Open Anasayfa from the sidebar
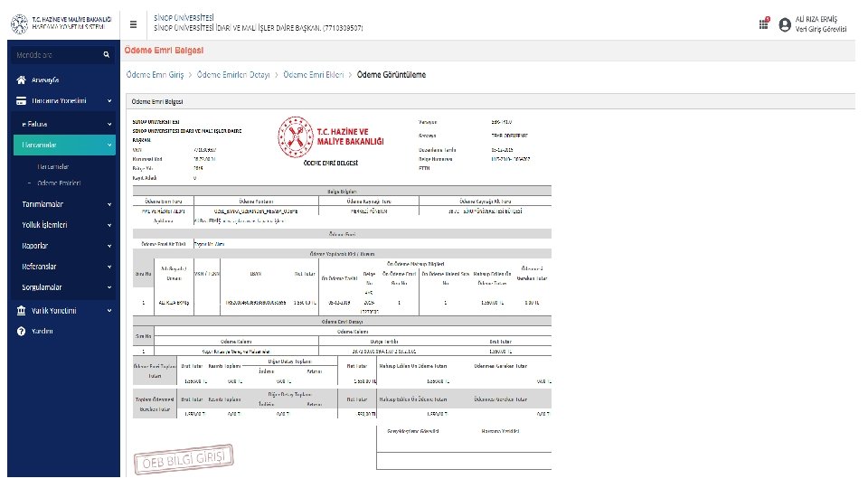868x488 pixels. [x=45, y=80]
